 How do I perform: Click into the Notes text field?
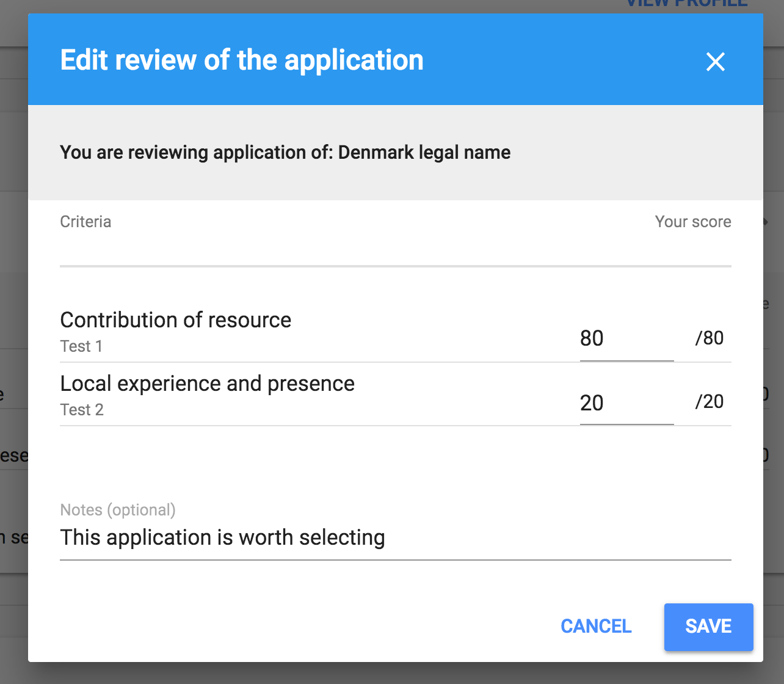click(x=394, y=538)
